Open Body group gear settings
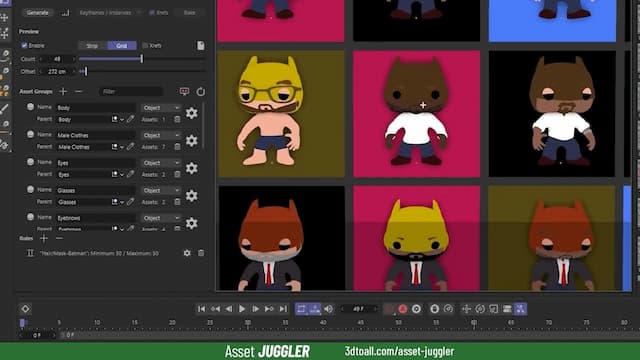This screenshot has height=360, width=640. pyautogui.click(x=191, y=113)
